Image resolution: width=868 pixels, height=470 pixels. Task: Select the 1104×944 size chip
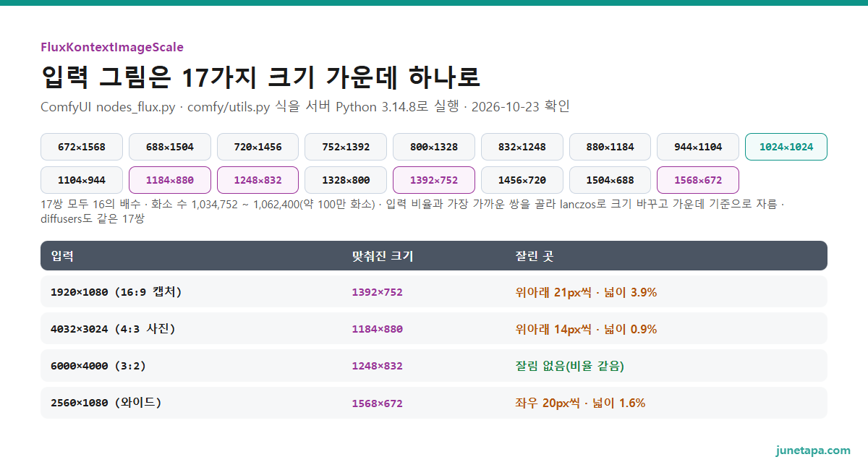pos(82,180)
